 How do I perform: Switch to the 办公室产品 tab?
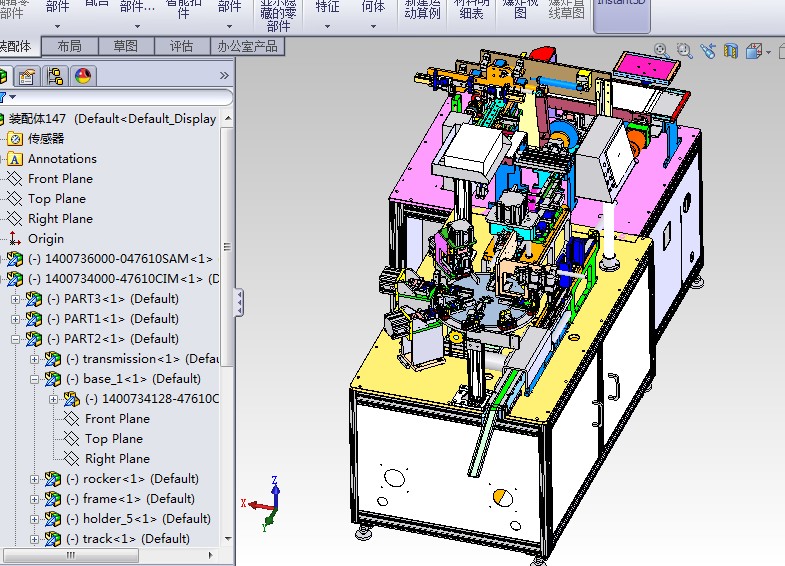(248, 46)
